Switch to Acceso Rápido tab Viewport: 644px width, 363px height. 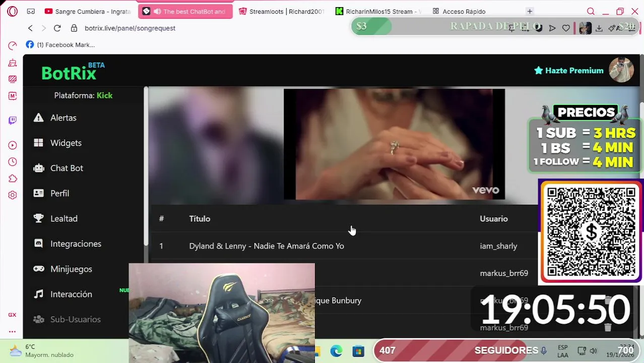point(459,11)
